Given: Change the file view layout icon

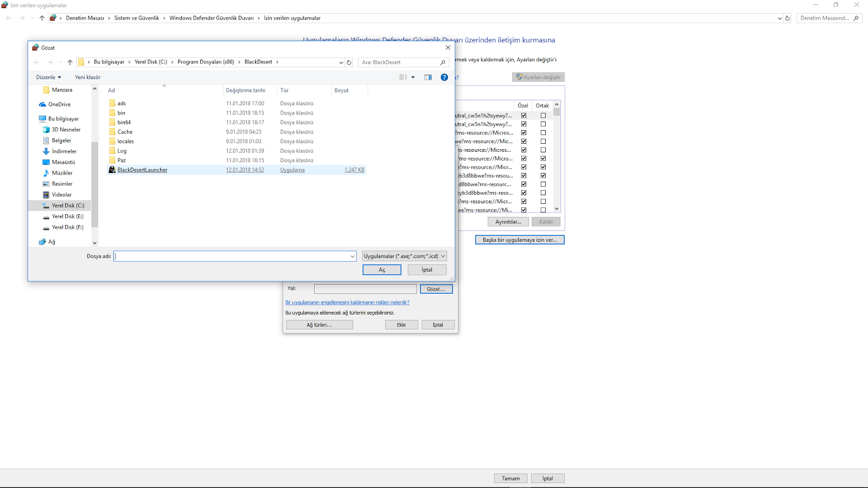Looking at the screenshot, I should point(403,78).
